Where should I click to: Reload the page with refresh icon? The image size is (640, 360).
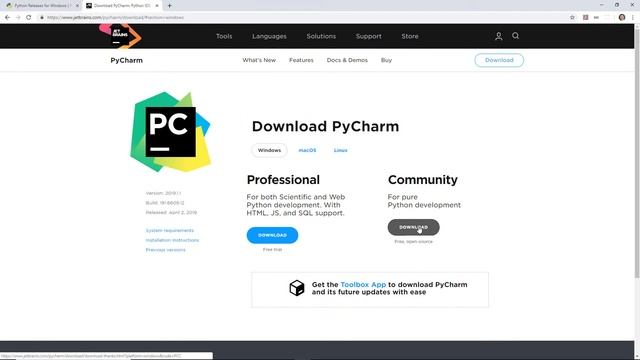(x=29, y=18)
